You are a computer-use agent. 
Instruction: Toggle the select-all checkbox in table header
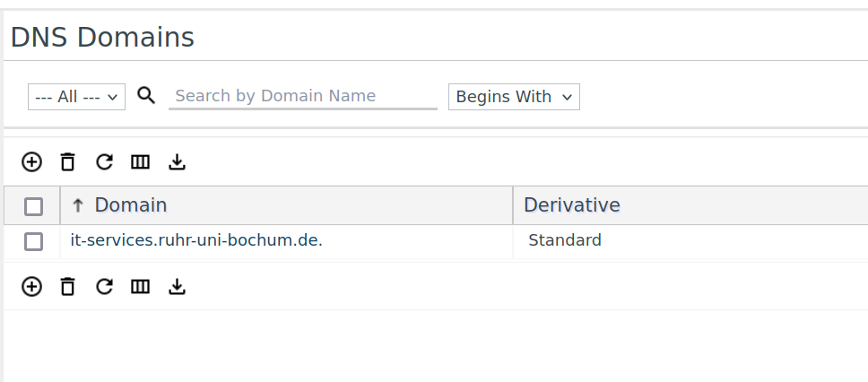(33, 206)
